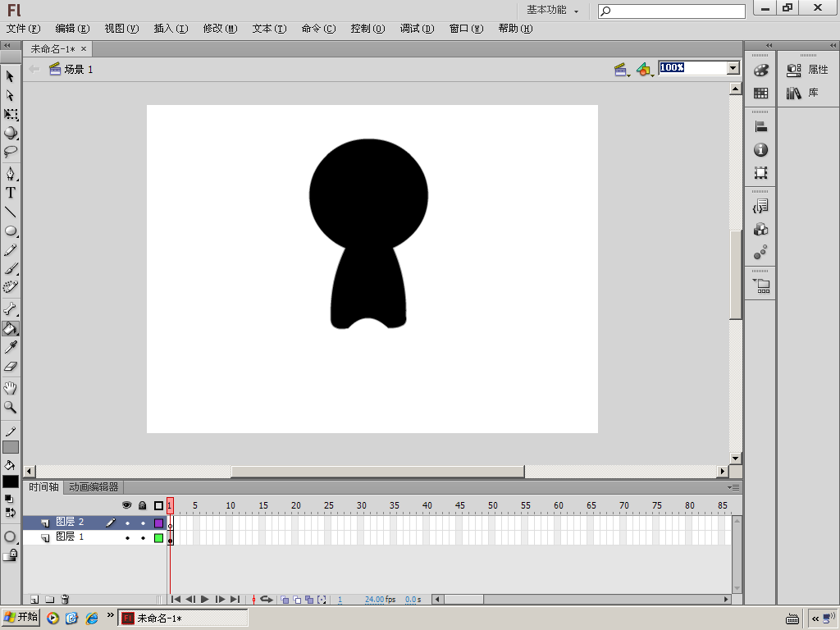Toggle green outline mode for 图层 1
This screenshot has height=630, width=840.
coord(158,538)
